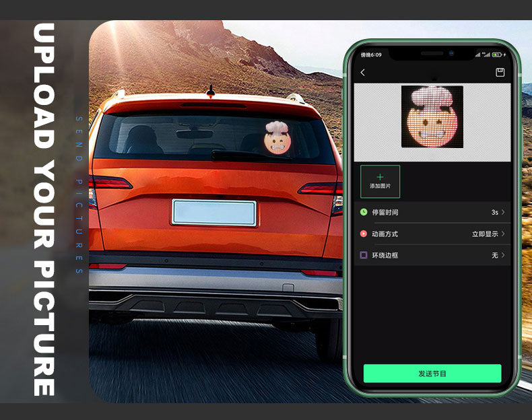This screenshot has height=420, width=532.
Task: Expand the 立即显示 animation mode chevron
Action: point(503,234)
